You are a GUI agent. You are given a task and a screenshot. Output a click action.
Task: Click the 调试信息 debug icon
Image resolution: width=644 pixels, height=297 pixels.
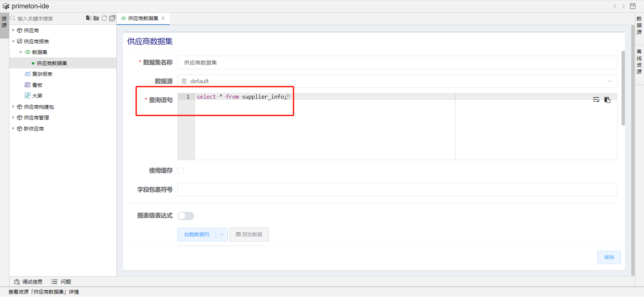(17, 282)
